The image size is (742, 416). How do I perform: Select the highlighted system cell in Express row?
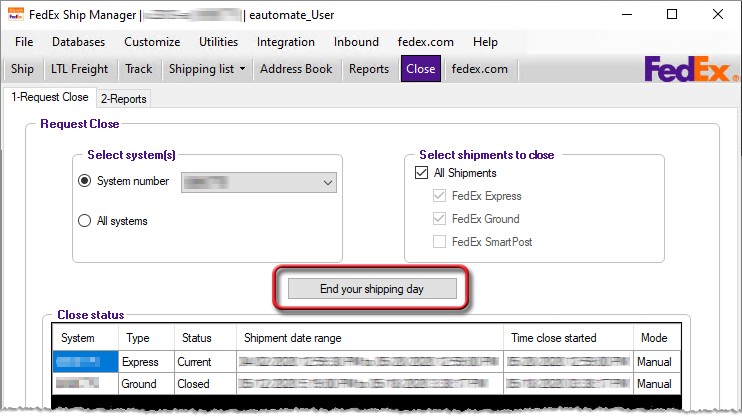[85, 362]
